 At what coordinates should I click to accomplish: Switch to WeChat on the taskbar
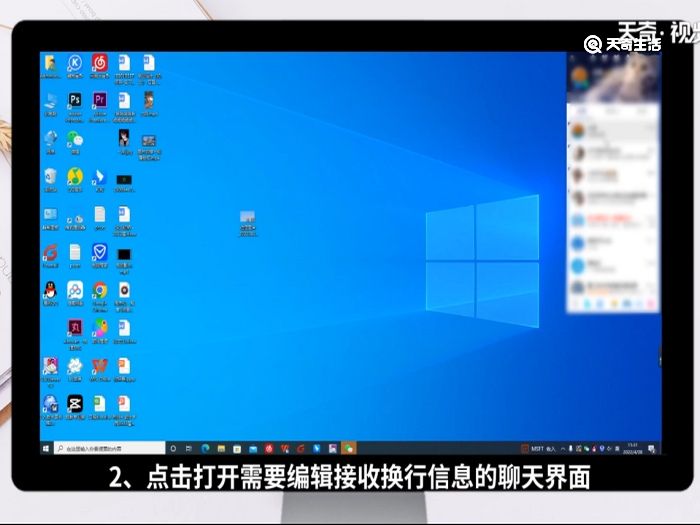point(349,448)
